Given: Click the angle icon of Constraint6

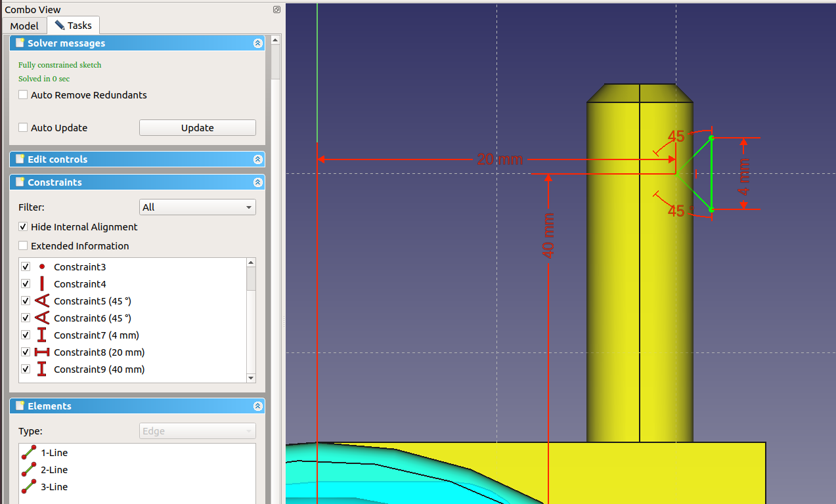Looking at the screenshot, I should 42,318.
